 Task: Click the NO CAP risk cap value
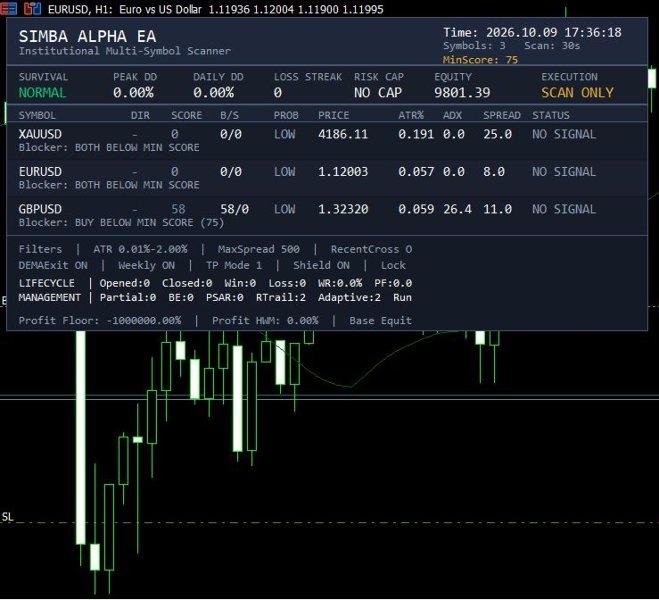[378, 92]
